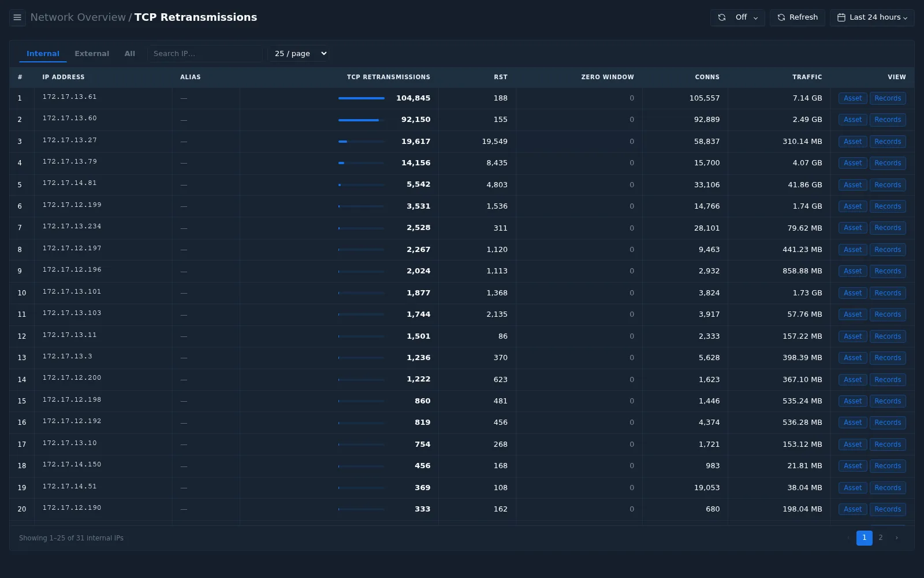
Task: Select IP address 172.17.12.197
Action: coord(72,249)
